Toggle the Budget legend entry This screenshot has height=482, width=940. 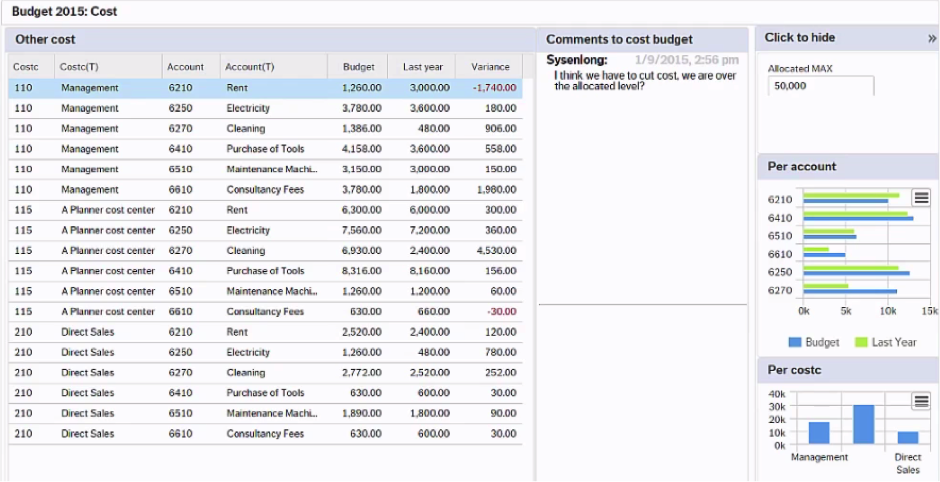pyautogui.click(x=814, y=342)
